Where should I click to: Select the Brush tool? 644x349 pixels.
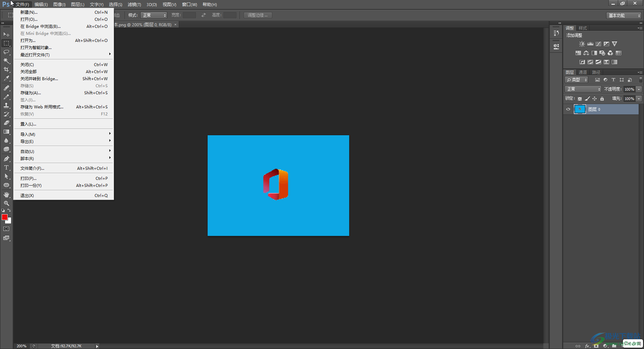click(6, 97)
